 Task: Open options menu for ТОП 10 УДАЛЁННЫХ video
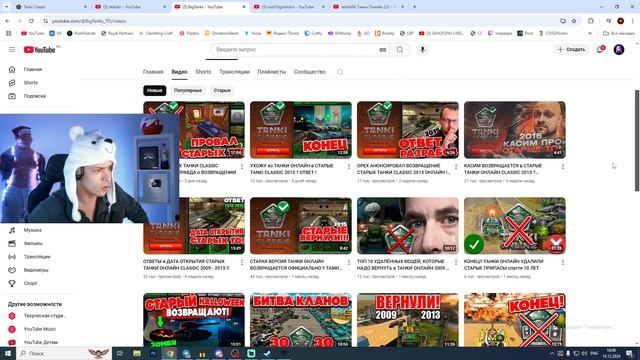pos(456,262)
